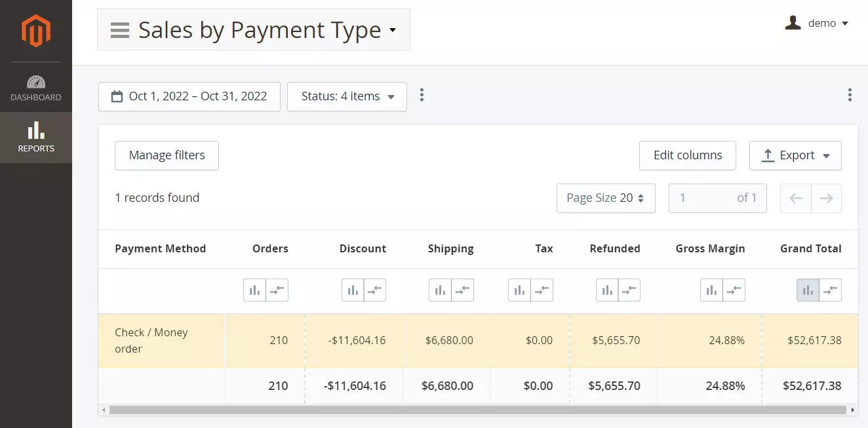This screenshot has height=428, width=868.
Task: Toggle chart display for Shipping column
Action: pyautogui.click(x=440, y=290)
